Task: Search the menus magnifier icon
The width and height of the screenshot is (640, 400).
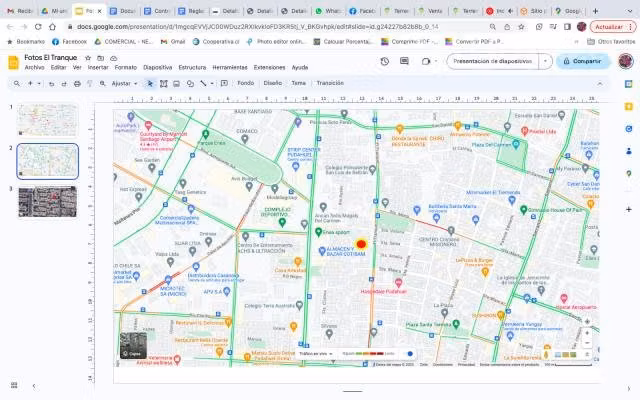Action: [x=17, y=83]
